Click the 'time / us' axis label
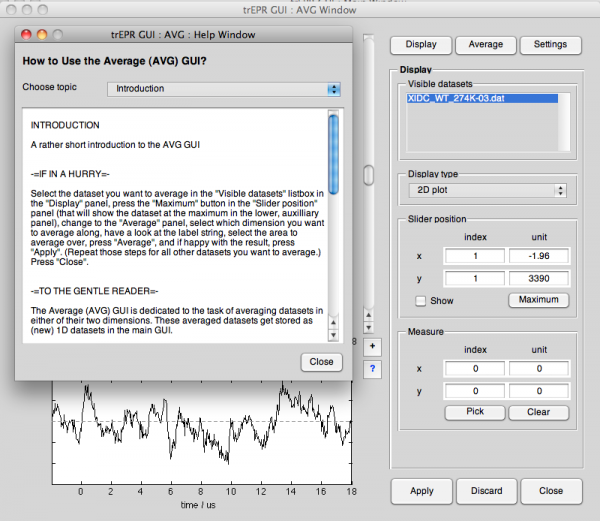 [x=198, y=505]
